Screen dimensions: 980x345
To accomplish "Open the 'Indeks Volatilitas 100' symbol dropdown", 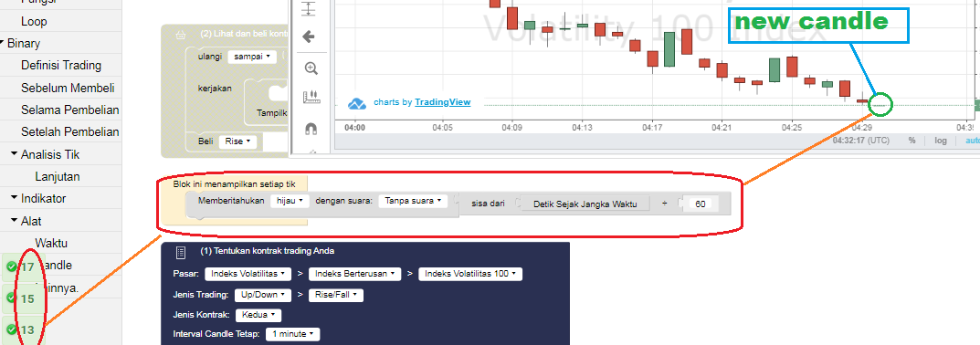I will (470, 274).
